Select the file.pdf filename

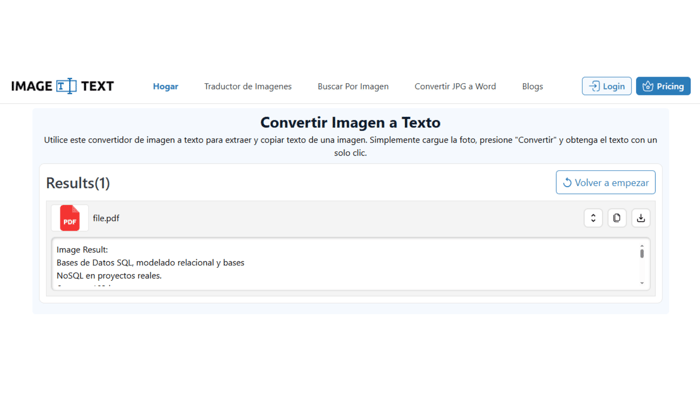(106, 218)
